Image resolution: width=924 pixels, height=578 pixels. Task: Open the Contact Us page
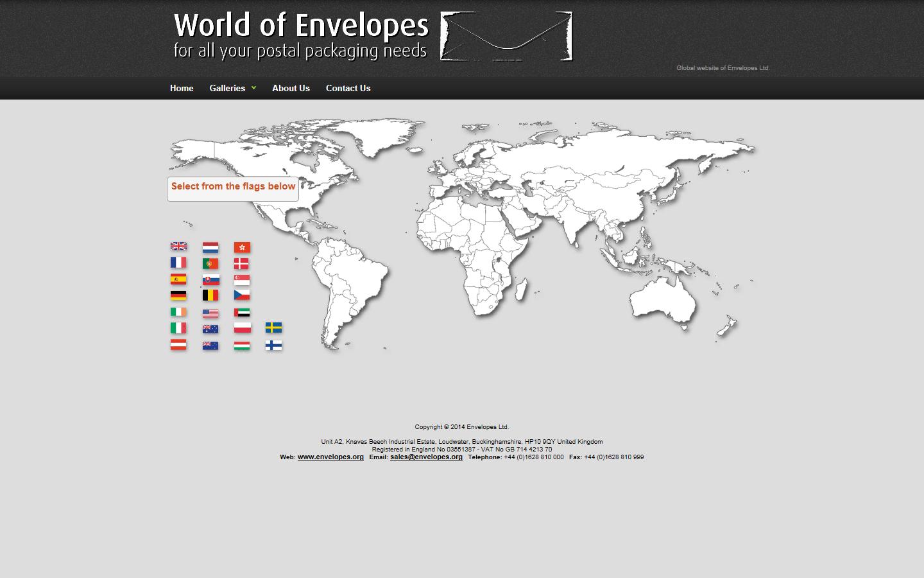pyautogui.click(x=348, y=88)
